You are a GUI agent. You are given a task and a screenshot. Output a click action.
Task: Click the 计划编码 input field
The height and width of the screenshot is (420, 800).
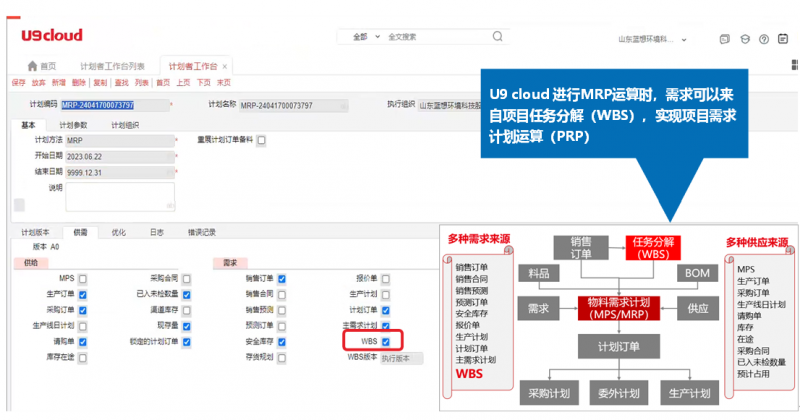coord(115,105)
